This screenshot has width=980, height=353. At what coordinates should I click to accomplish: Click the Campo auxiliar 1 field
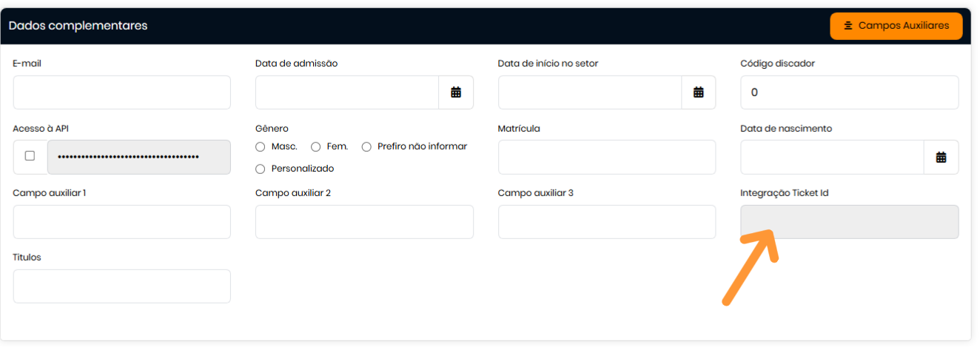[x=121, y=222]
